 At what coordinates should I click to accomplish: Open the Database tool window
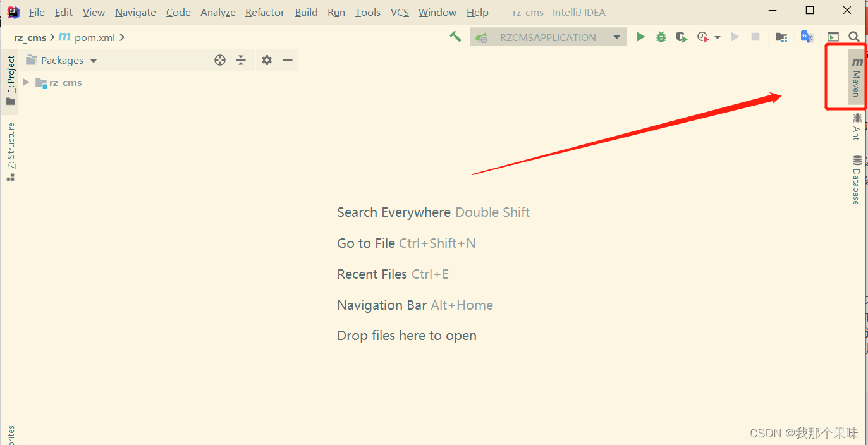pyautogui.click(x=857, y=179)
